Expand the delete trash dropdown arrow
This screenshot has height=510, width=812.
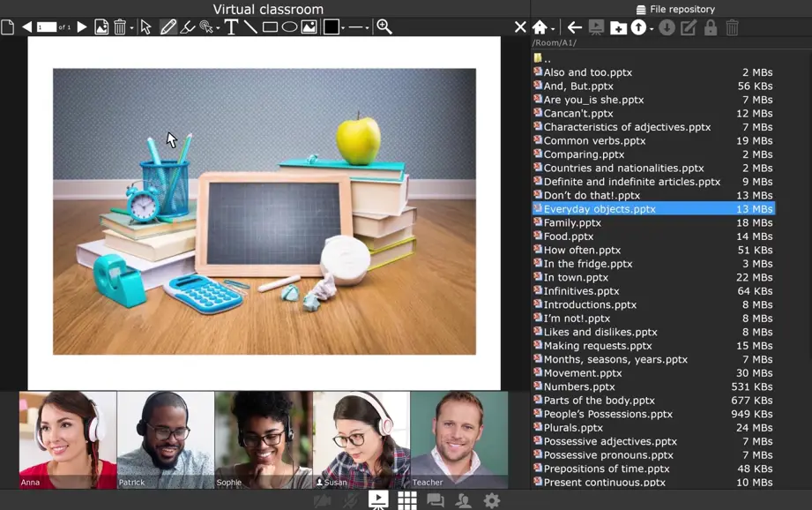pos(132,28)
